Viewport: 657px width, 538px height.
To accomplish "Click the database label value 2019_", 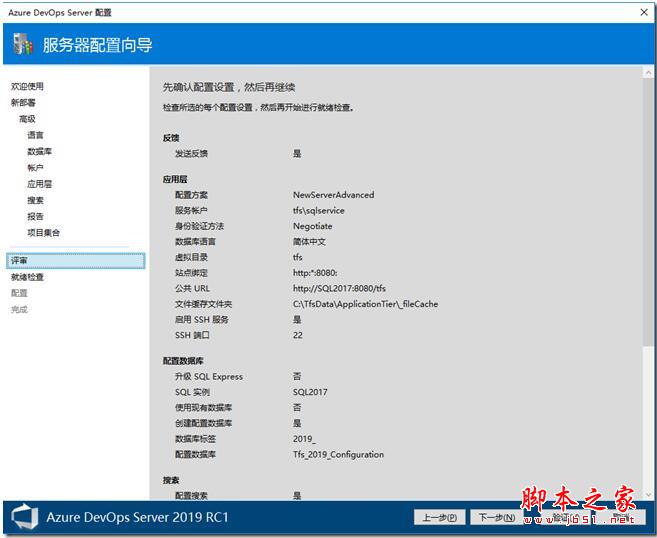I will 304,439.
